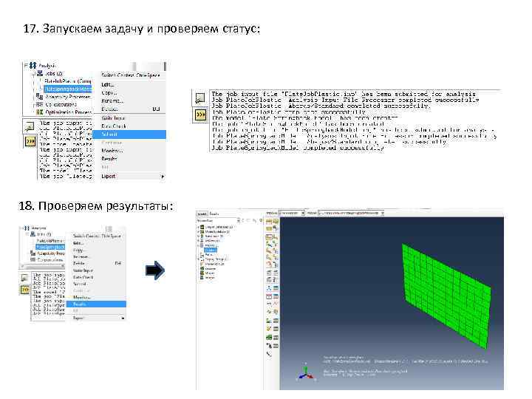Click the green contour icon near the toolbox bottom
This screenshot has width=532, height=399.
pyautogui.click(x=269, y=337)
